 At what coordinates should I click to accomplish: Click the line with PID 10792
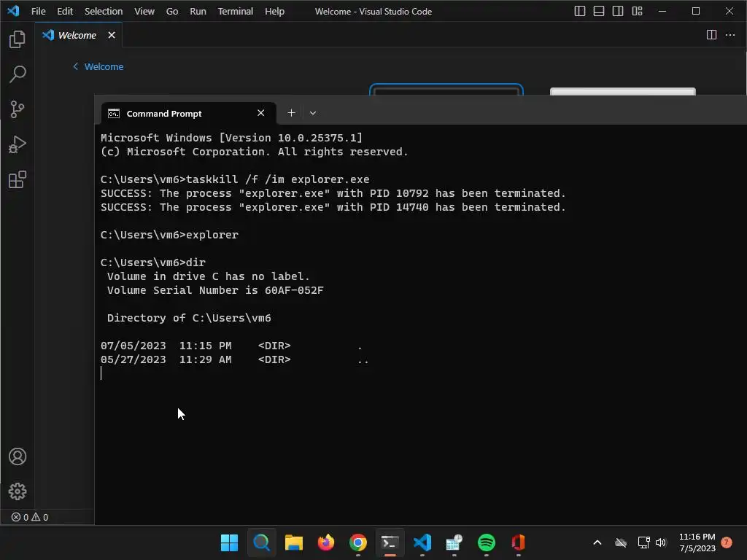point(333,193)
